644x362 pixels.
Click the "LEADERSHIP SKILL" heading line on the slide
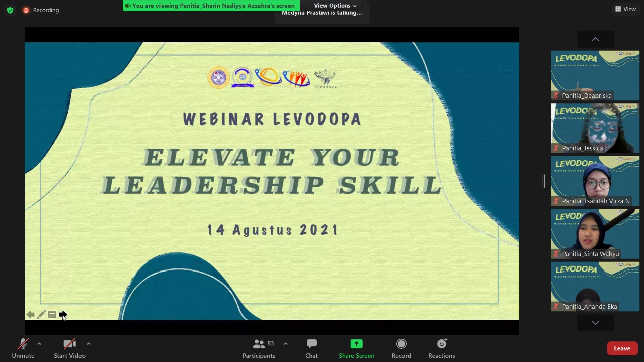pos(272,185)
